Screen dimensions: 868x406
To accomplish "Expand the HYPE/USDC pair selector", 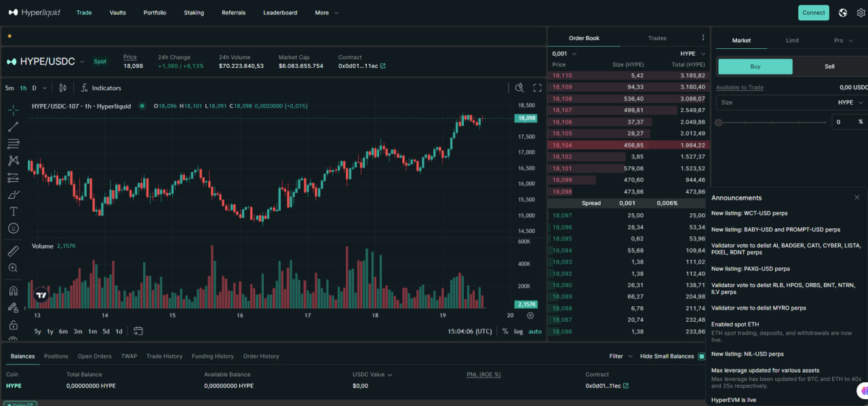I will [x=82, y=62].
